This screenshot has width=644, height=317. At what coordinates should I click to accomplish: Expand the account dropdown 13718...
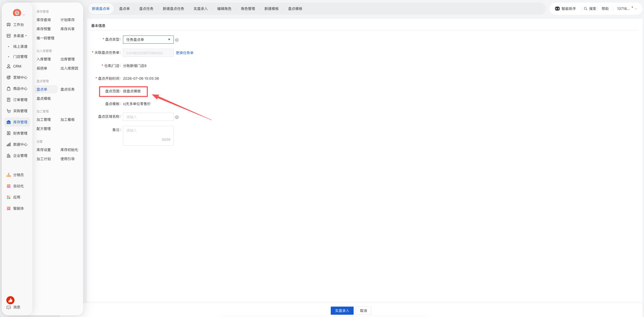tap(627, 9)
